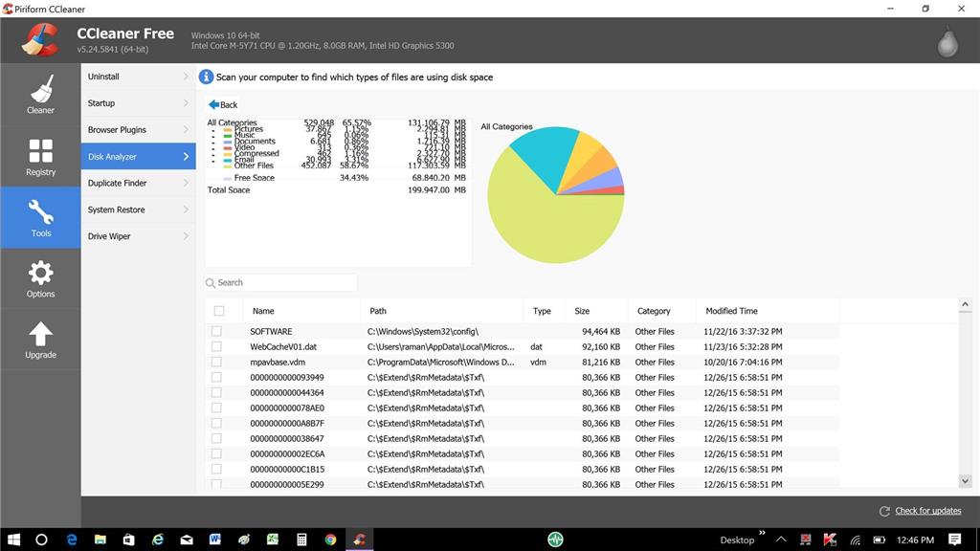980x551 pixels.
Task: Select the Disk Analyzer tool
Action: coord(138,156)
